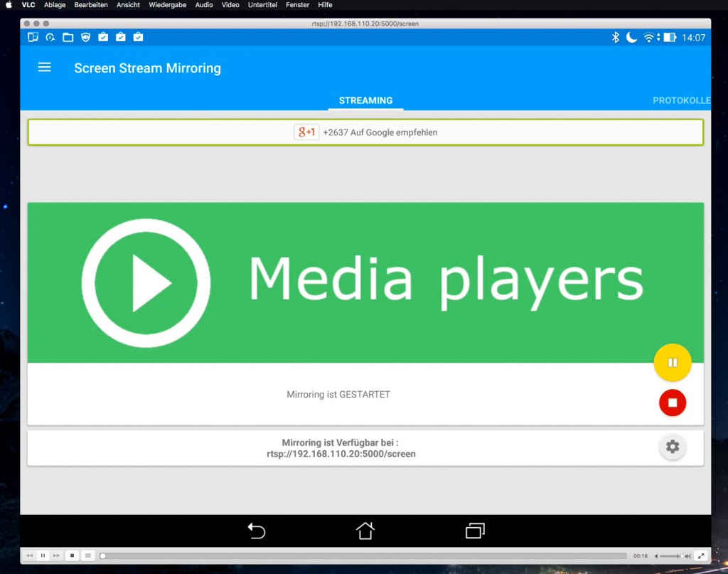
Task: Click the Bluetooth status icon
Action: point(615,37)
